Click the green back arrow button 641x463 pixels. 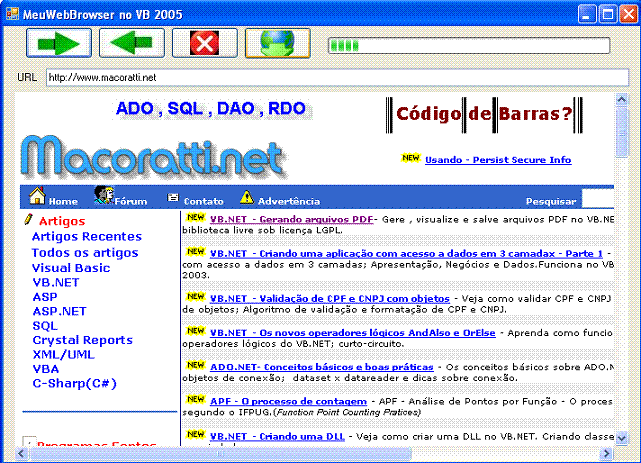point(132,43)
